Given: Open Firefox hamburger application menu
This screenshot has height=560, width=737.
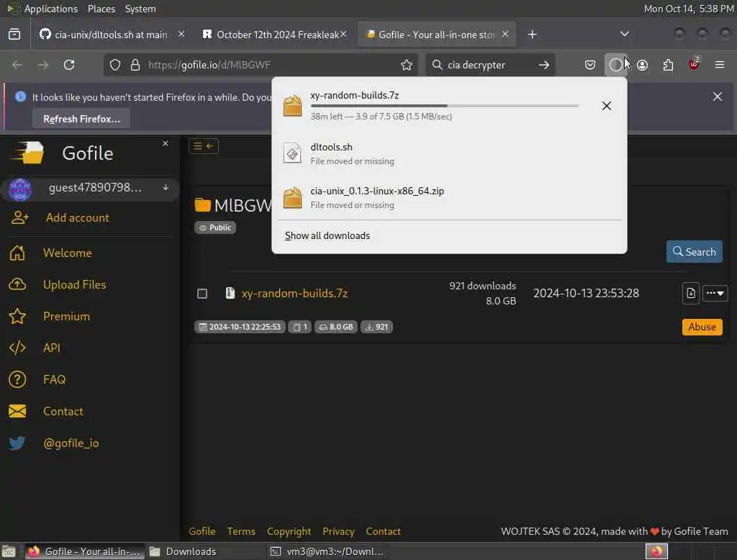Looking at the screenshot, I should pyautogui.click(x=720, y=65).
